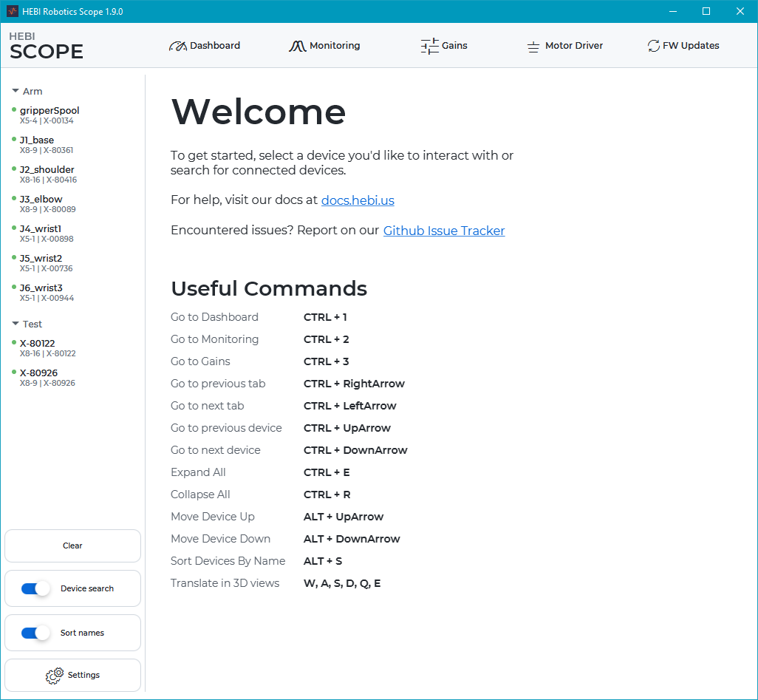
Task: Open the docs.hebi.us link
Action: click(358, 200)
